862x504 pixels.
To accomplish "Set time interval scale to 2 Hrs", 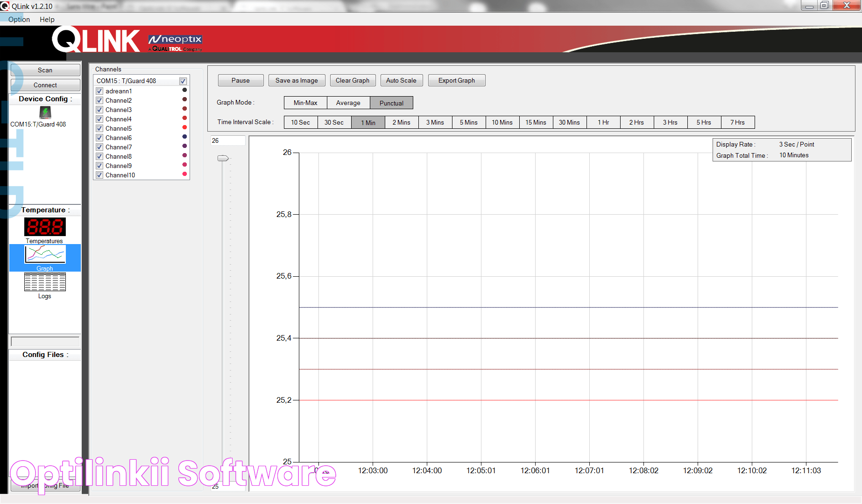I will coord(637,122).
